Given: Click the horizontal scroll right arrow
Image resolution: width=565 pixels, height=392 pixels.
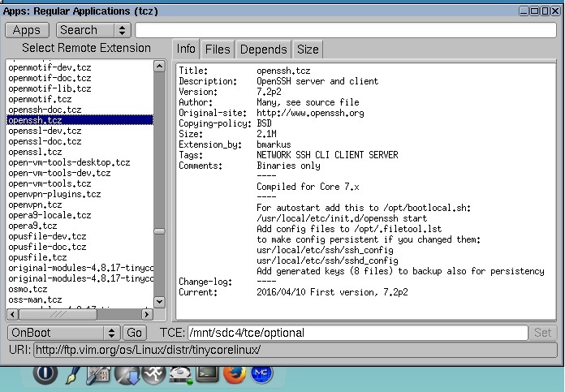Looking at the screenshot, I should click(x=146, y=315).
